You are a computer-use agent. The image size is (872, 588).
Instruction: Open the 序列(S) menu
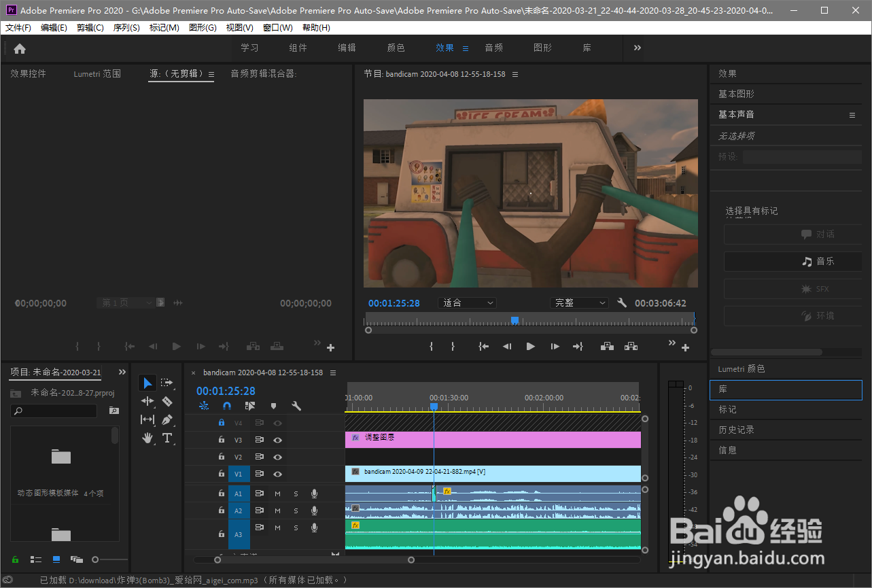[126, 28]
